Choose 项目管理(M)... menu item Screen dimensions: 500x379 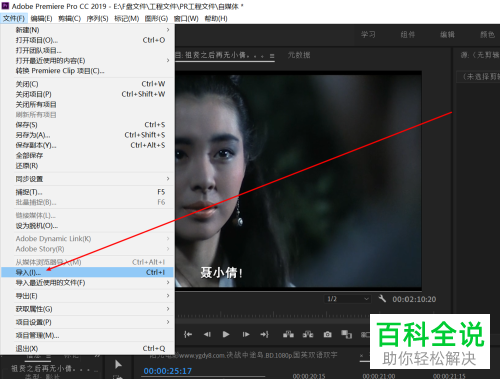pos(87,335)
